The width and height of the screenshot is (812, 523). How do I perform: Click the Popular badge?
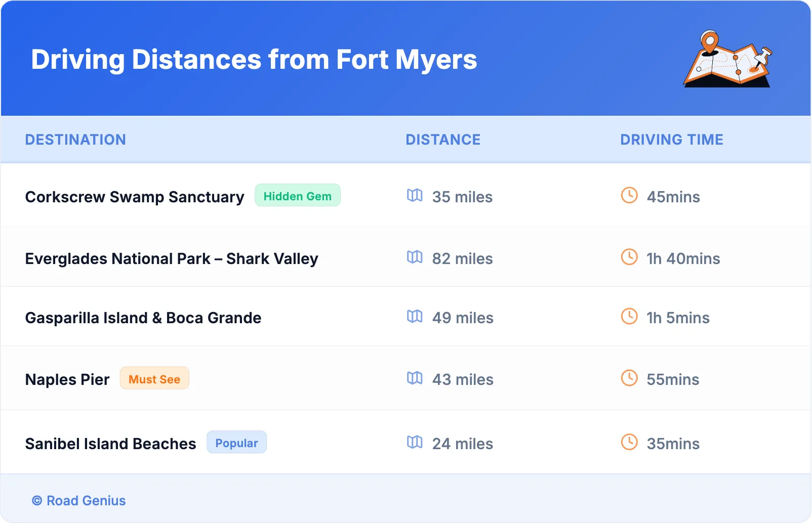[236, 443]
